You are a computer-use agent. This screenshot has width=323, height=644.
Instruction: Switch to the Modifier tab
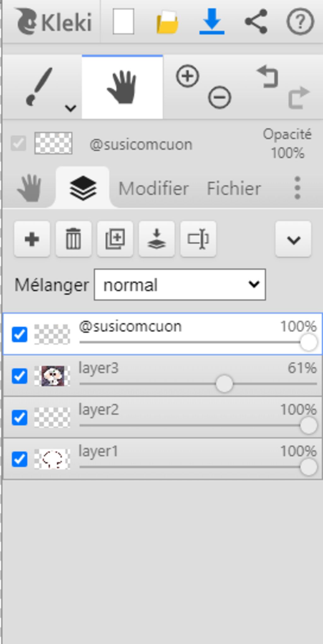coord(153,188)
